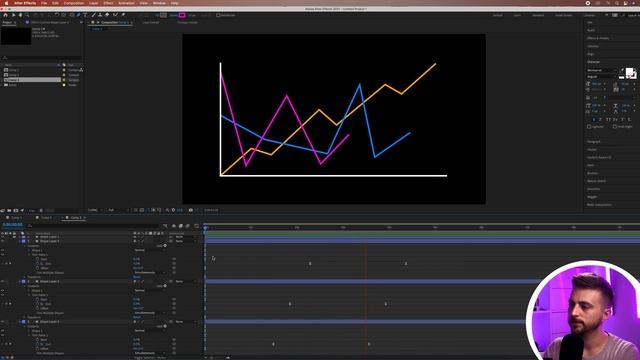Image resolution: width=640 pixels, height=360 pixels.
Task: Go to the Home screen icon
Action: tap(5, 15)
